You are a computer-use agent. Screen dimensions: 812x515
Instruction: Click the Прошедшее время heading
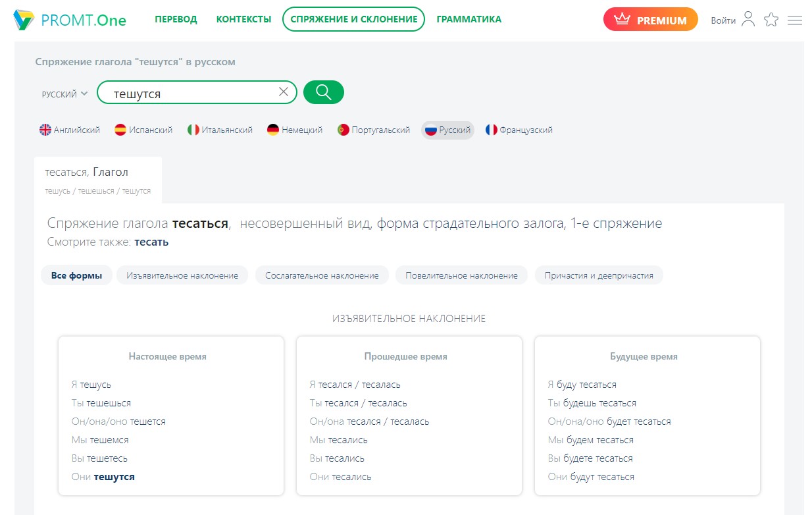coord(406,356)
